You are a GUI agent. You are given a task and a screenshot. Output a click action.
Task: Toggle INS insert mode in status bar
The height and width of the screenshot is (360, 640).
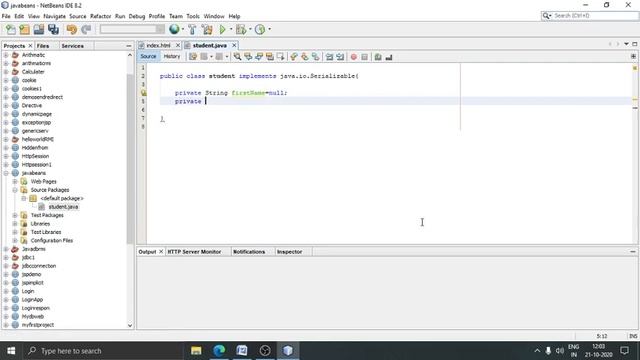coord(633,336)
